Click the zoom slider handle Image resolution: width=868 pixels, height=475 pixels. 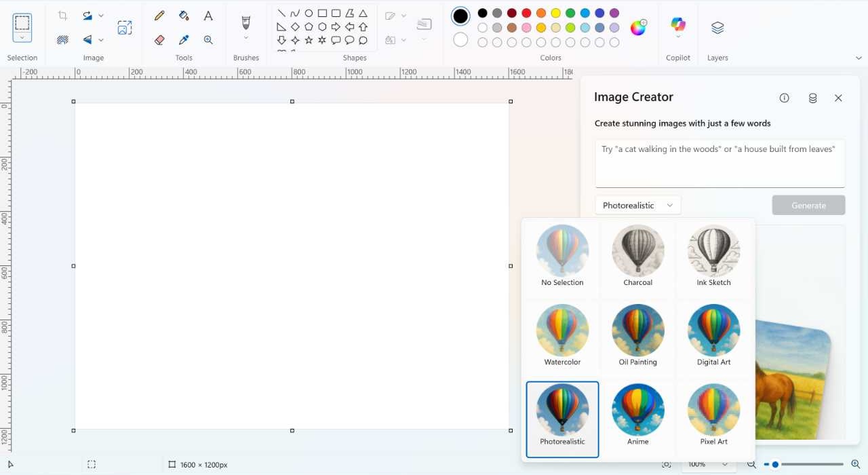[x=775, y=465]
